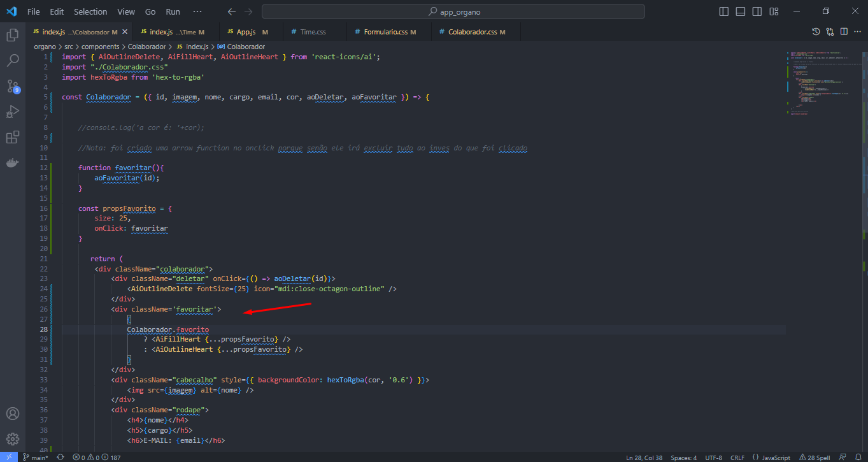The width and height of the screenshot is (868, 462).
Task: Open the Explorer view in activity bar
Action: tap(12, 35)
